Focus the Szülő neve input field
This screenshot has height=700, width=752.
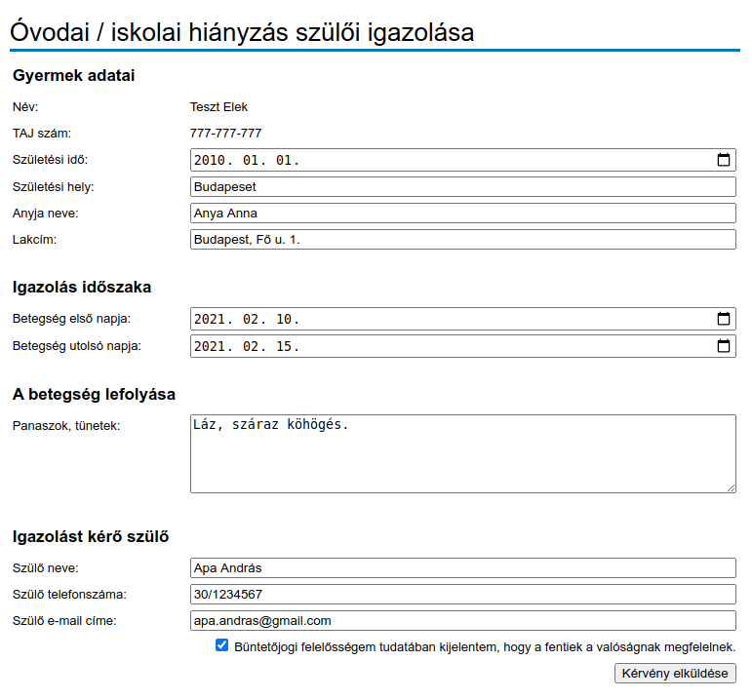coord(462,567)
